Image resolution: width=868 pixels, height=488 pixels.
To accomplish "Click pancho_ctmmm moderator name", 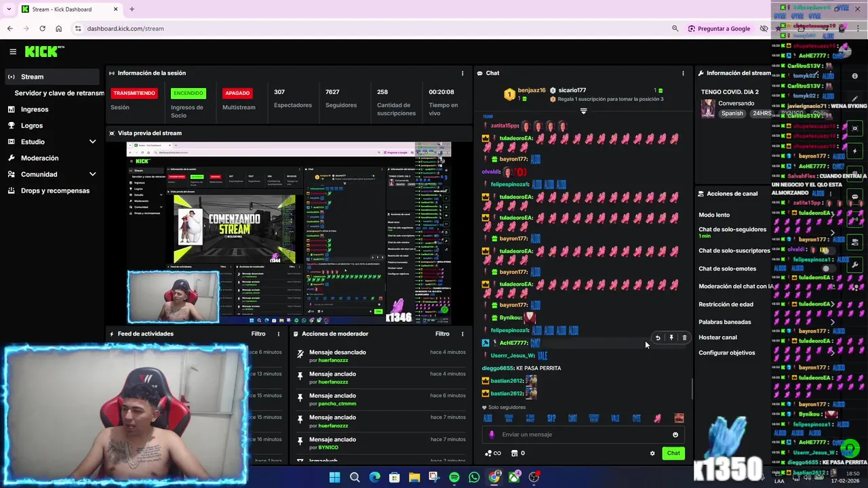I will tap(337, 404).
